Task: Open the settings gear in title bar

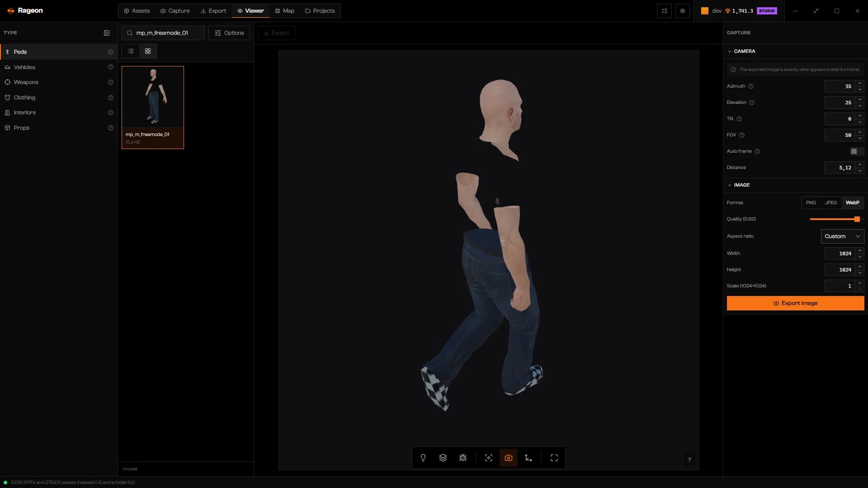Action: click(683, 11)
